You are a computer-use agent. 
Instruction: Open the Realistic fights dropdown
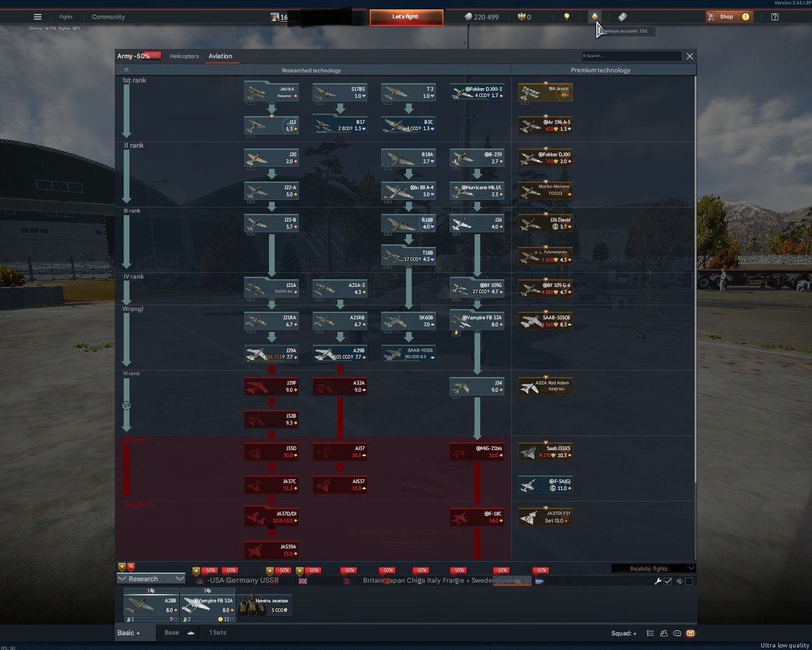[x=653, y=568]
